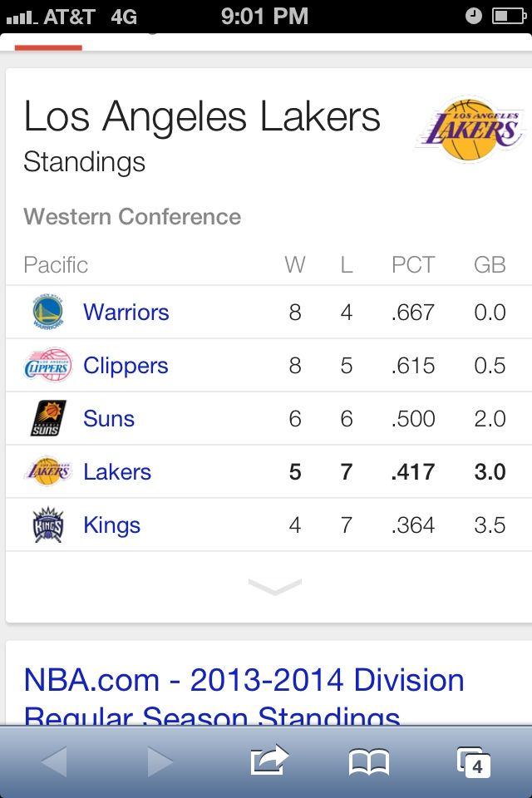Open the bookmarks book icon
Screen dimensions: 532x798
(369, 762)
